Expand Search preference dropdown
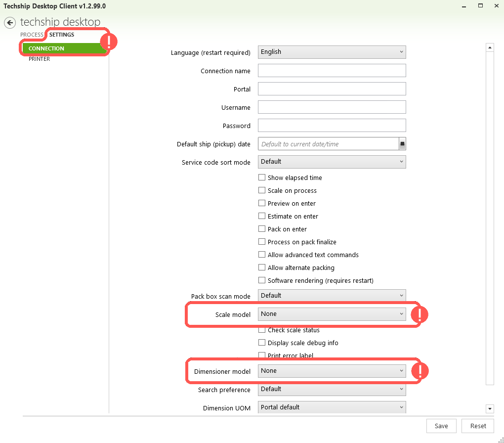 [x=332, y=389]
